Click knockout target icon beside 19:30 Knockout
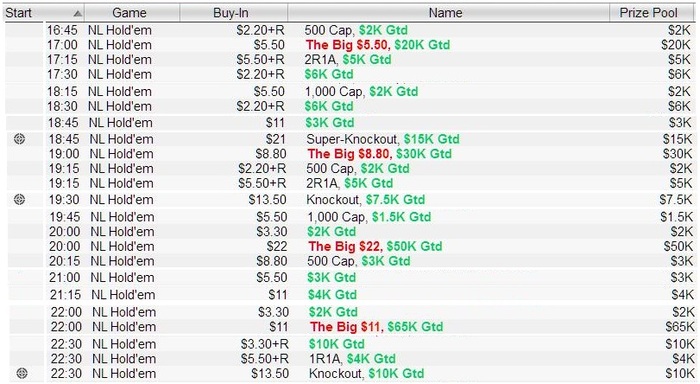The width and height of the screenshot is (700, 384). (x=19, y=200)
